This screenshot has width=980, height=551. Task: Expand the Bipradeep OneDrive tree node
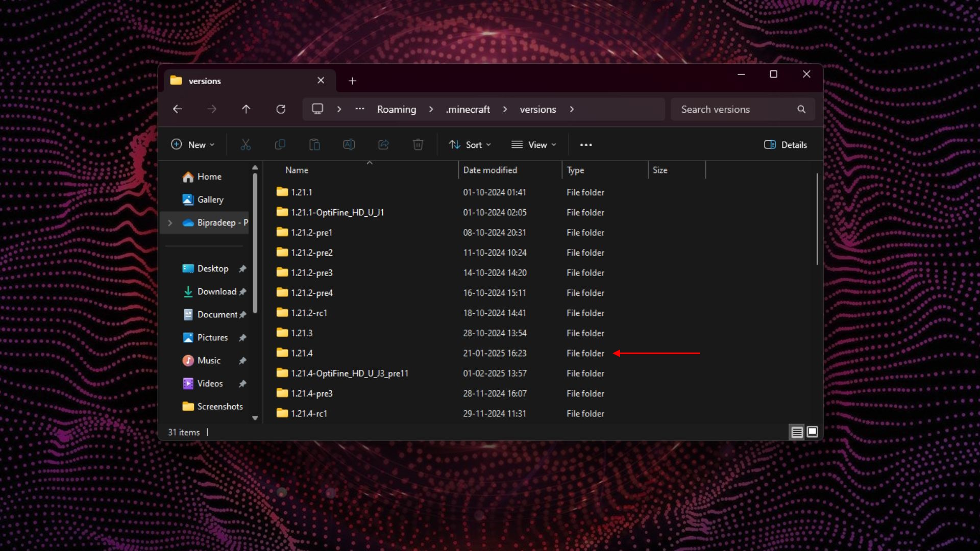[x=170, y=223]
